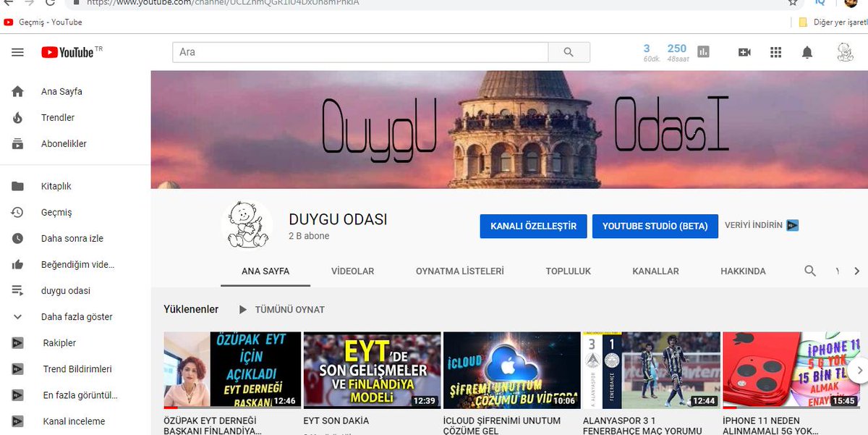This screenshot has width=868, height=435.
Task: Click KANALI ÖZELLEŞTİR button
Action: coord(533,226)
